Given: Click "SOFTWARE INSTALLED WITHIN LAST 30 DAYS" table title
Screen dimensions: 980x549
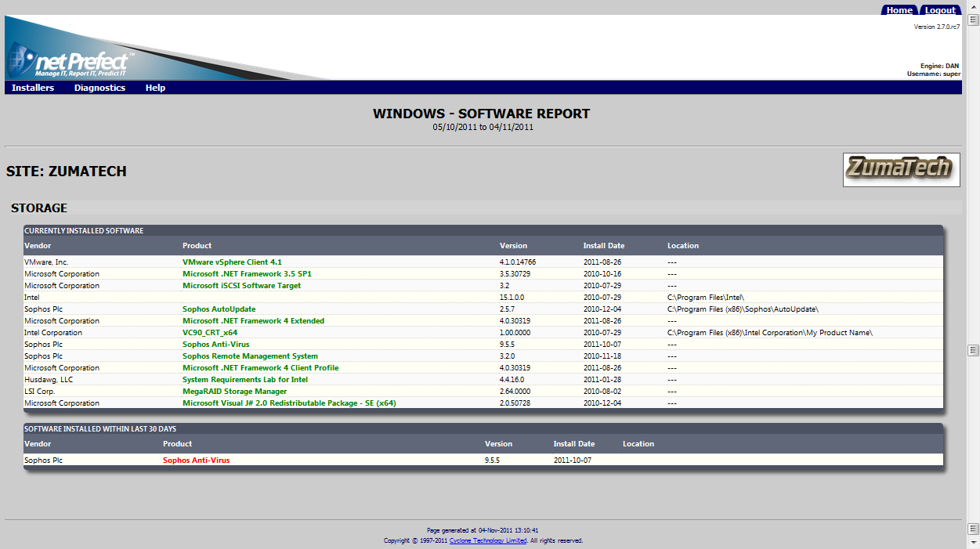Looking at the screenshot, I should coord(100,429).
